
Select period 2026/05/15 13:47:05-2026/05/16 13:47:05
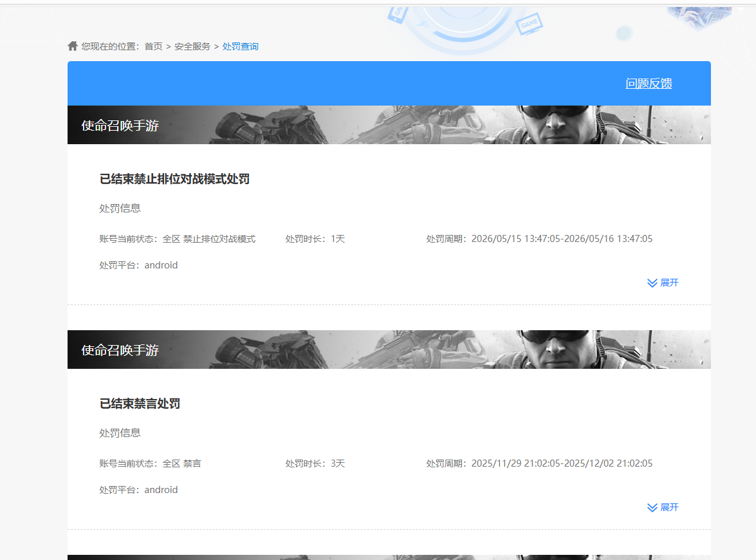(562, 239)
